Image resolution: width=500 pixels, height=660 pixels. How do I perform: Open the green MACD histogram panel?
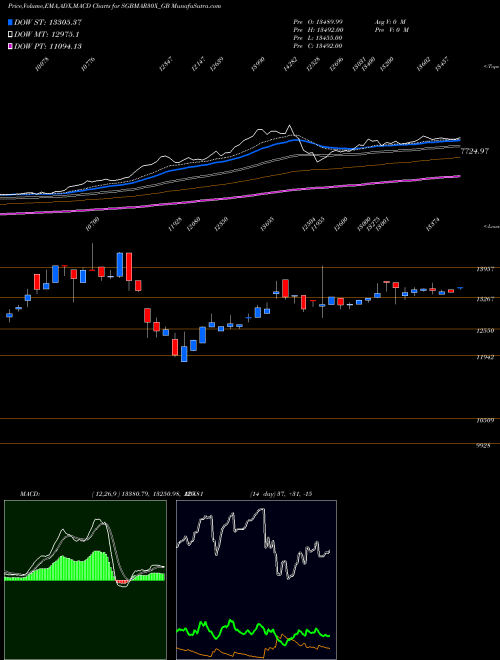tap(85, 580)
